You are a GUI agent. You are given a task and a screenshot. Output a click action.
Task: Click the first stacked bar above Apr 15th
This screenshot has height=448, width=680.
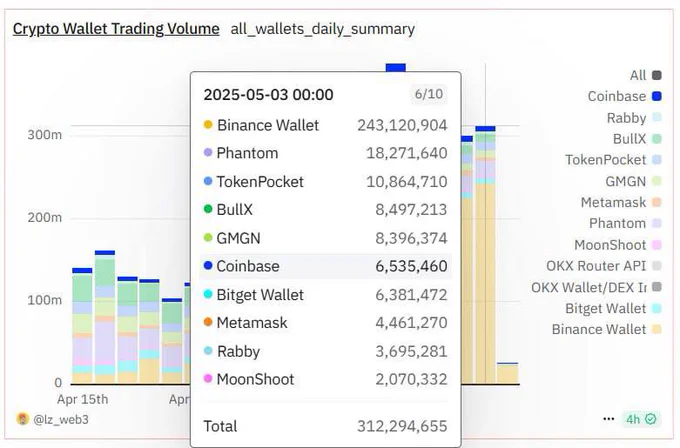[x=82, y=326]
